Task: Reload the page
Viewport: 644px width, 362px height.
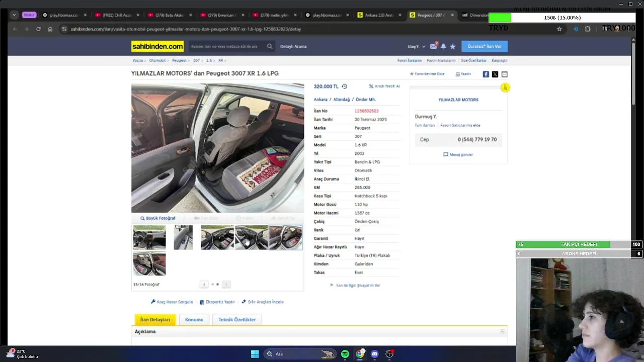Action: [38, 29]
